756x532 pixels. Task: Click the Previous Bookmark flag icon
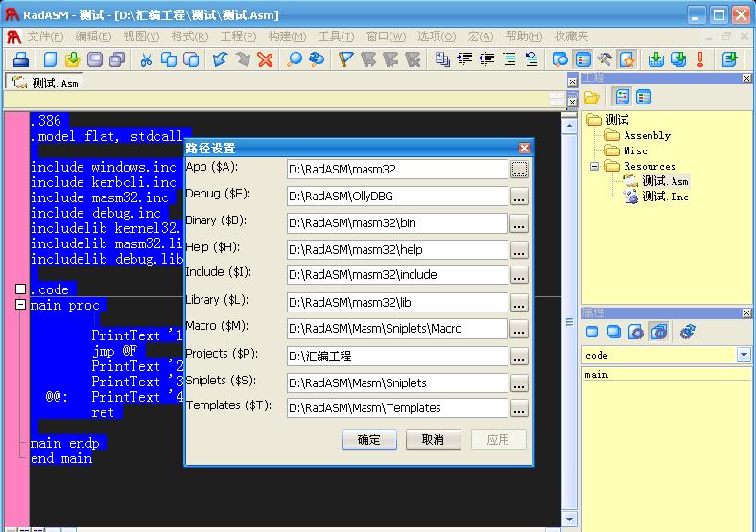point(390,59)
